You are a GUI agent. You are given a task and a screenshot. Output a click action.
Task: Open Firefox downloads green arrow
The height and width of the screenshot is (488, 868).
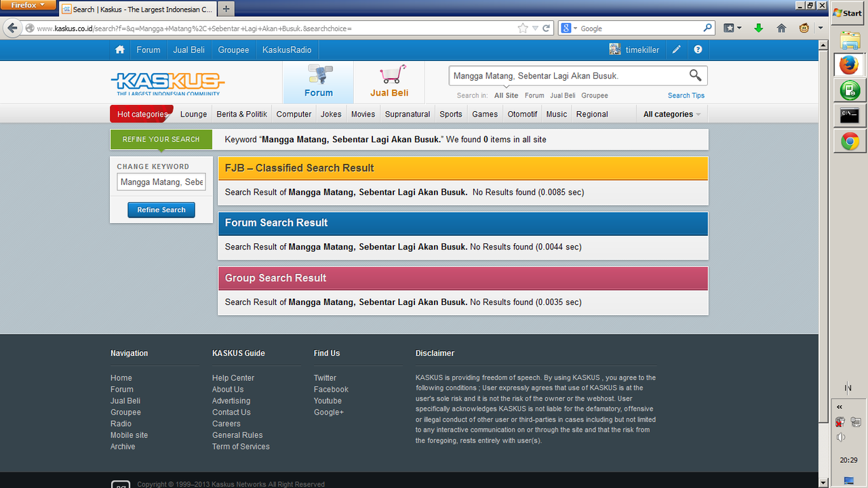point(759,28)
